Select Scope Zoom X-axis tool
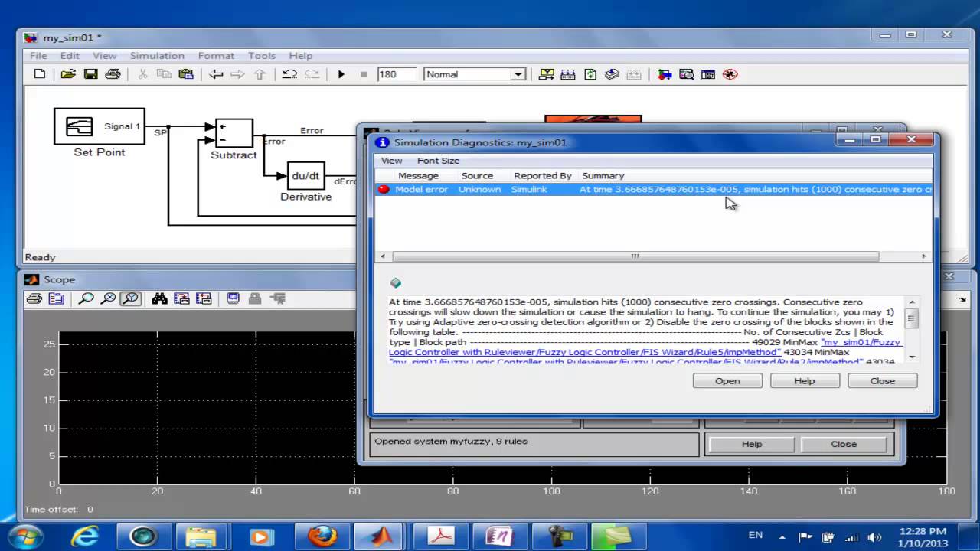The height and width of the screenshot is (551, 980). click(x=108, y=298)
